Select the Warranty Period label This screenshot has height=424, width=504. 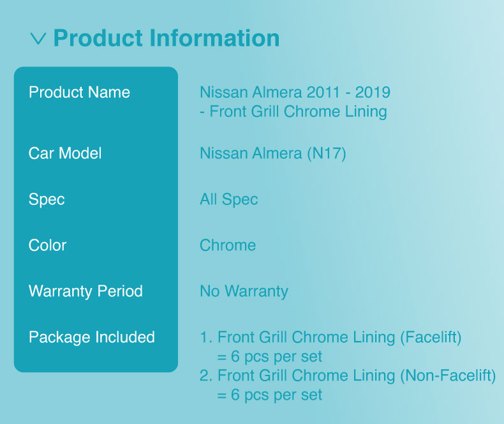(x=85, y=291)
